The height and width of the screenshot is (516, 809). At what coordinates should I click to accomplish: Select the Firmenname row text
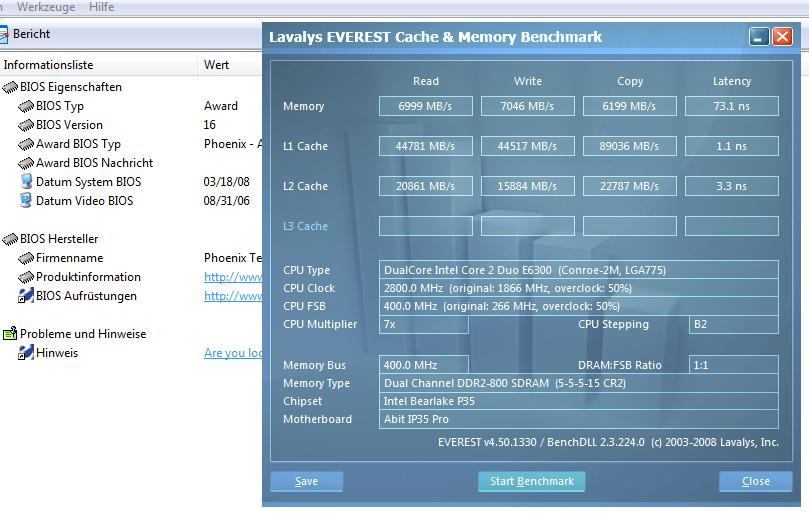[x=70, y=258]
